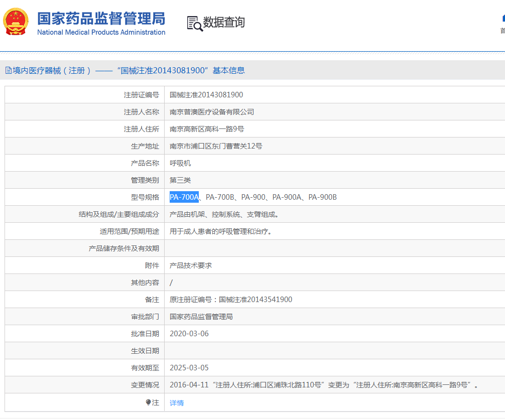Click intended use 用于成人患者的呼吸管理和治疗
505x420 pixels.
pos(220,231)
